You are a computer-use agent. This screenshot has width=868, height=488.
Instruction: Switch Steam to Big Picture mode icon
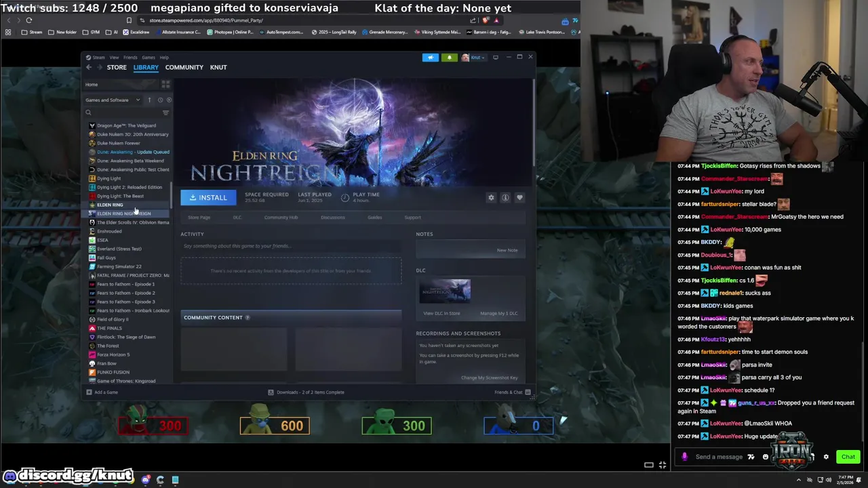(496, 58)
